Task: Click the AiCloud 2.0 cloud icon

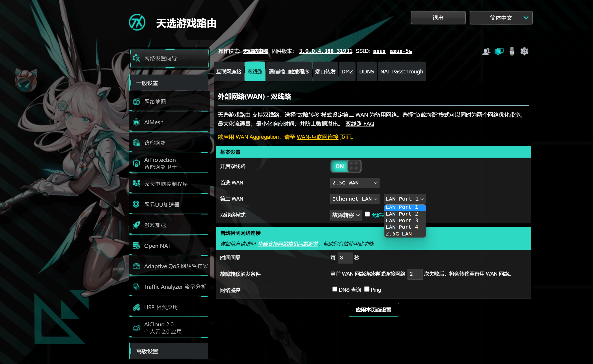Action: pyautogui.click(x=136, y=328)
